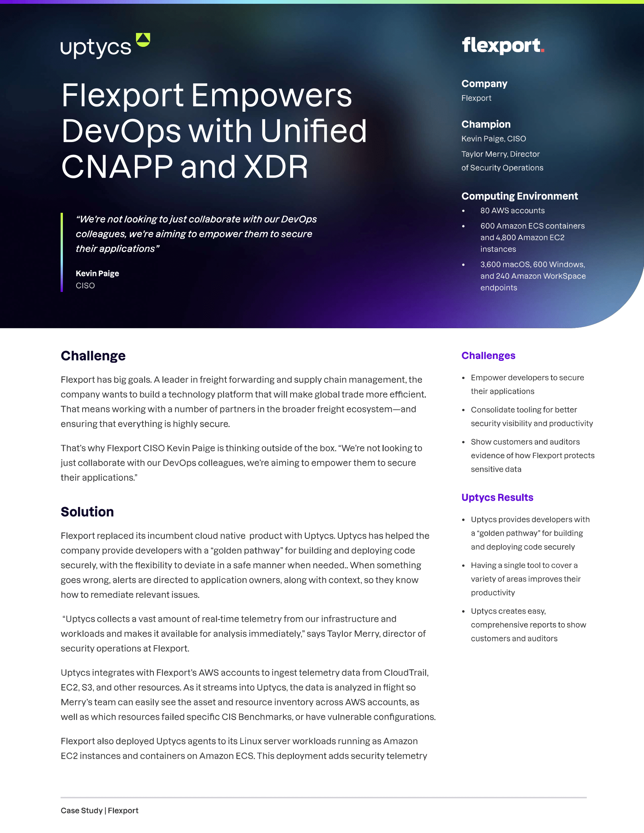
Task: Click Taylor Merry, Director text
Action: click(x=500, y=154)
